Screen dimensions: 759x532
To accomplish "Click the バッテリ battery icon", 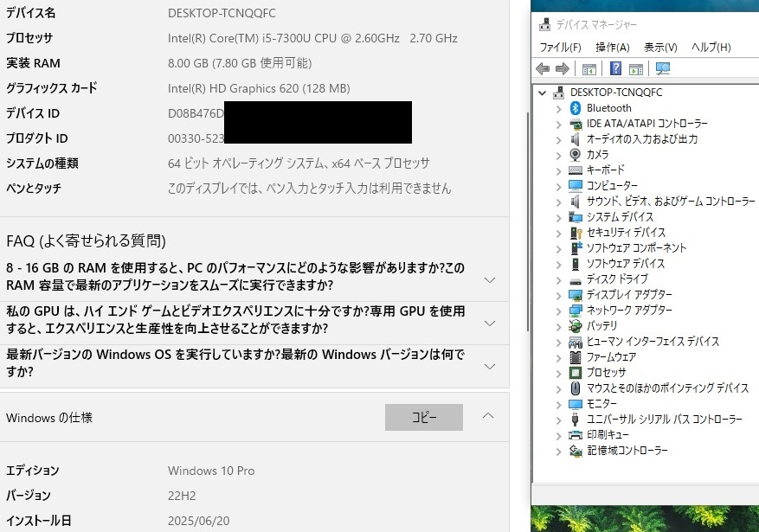I will coord(575,326).
